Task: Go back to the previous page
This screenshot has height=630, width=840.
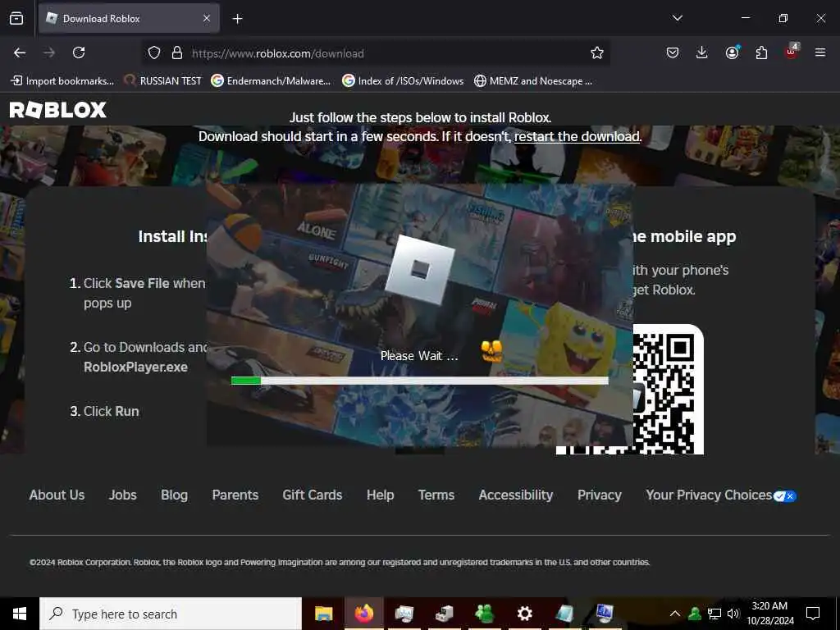Action: click(x=20, y=52)
